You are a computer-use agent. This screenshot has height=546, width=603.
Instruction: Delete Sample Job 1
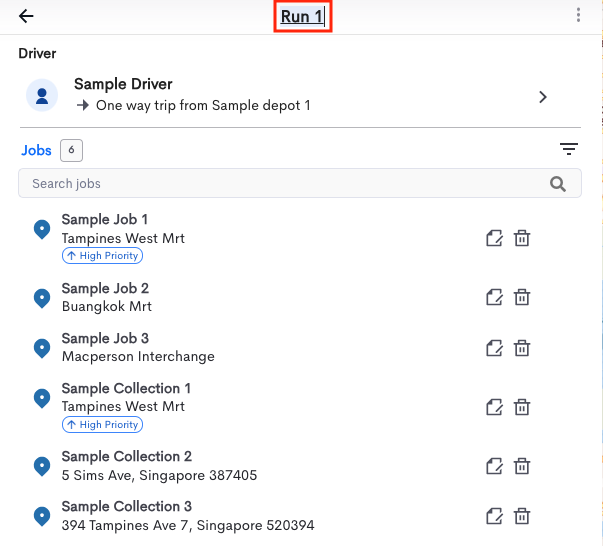coord(522,238)
